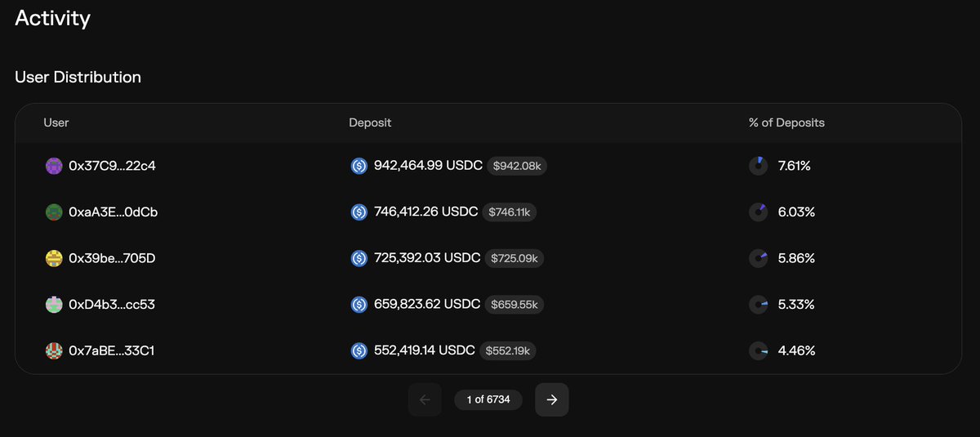Click the disabled previous page arrow
This screenshot has width=980, height=437.
point(425,399)
